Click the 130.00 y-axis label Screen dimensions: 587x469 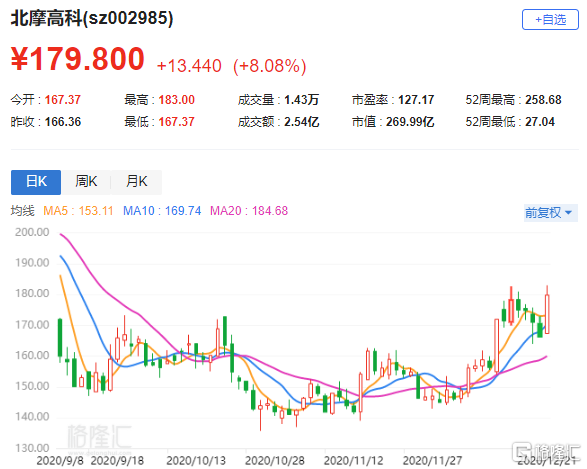pyautogui.click(x=32, y=448)
